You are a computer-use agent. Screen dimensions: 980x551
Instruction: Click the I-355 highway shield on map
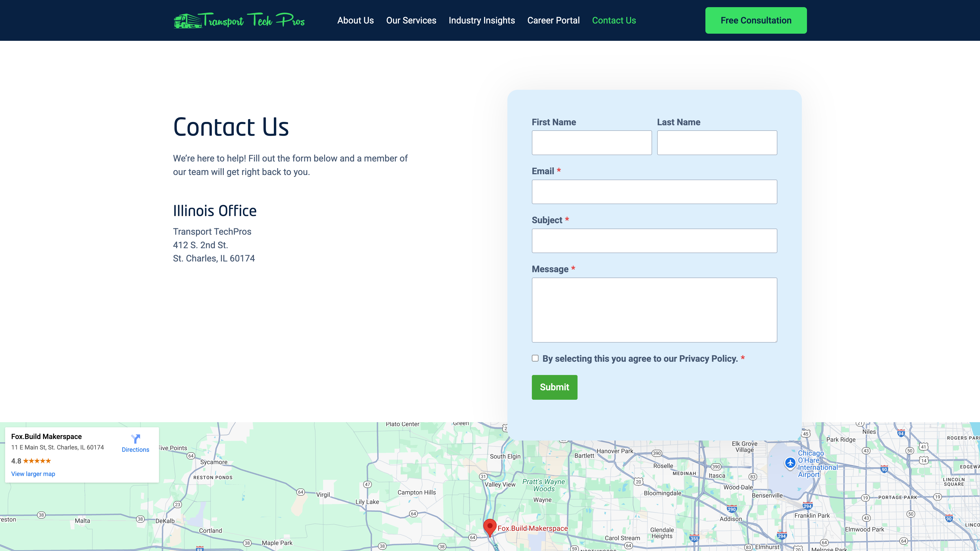pos(694,538)
